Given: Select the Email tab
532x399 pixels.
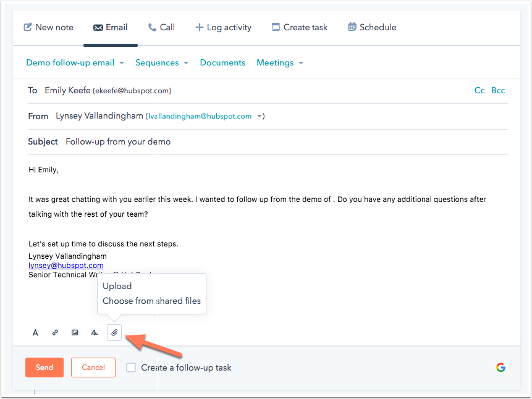Looking at the screenshot, I should 111,27.
